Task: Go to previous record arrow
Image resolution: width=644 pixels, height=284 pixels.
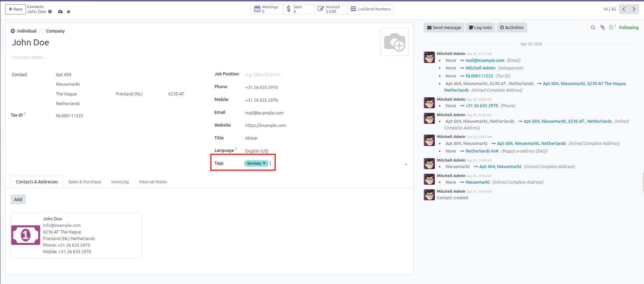Action: 624,9
